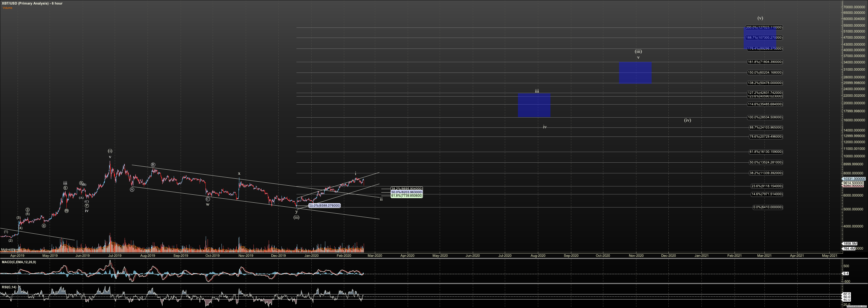Click the 14.6%(7971.514000) Fibonacci label

(x=767, y=194)
